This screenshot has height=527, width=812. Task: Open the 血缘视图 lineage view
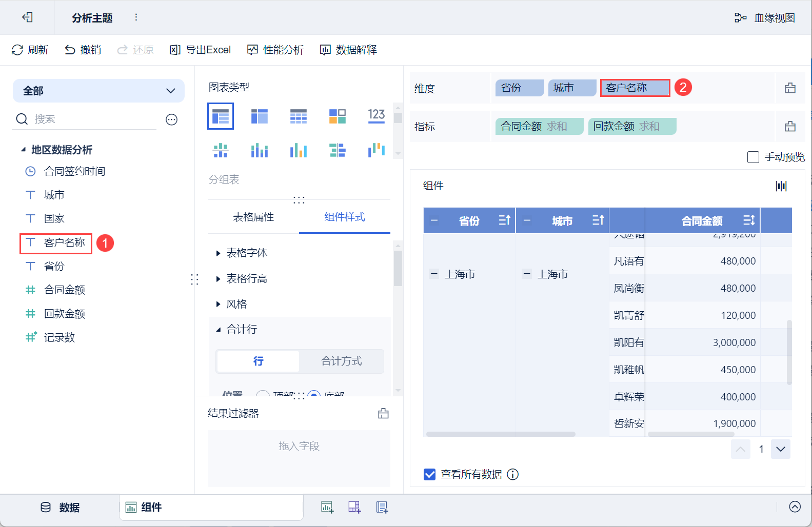(764, 18)
